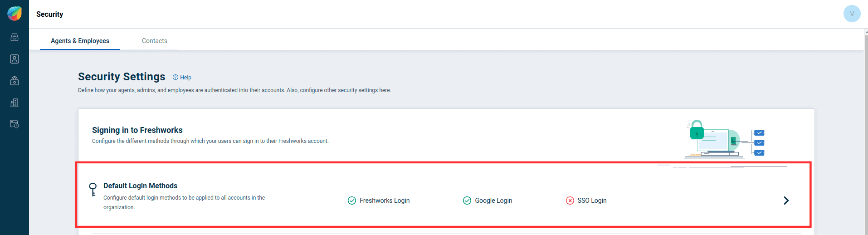Open the organization building icon in sidebar
Image resolution: width=868 pixels, height=235 pixels.
coord(15,103)
